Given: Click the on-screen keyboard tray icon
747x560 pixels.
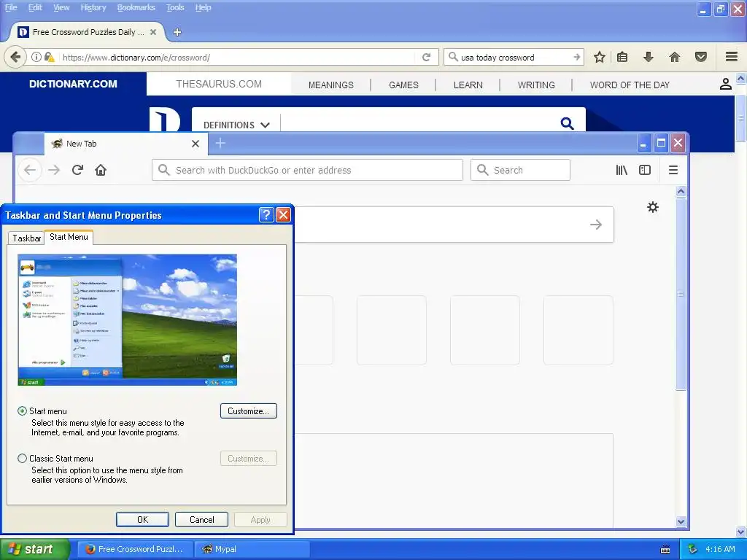Looking at the screenshot, I should (665, 550).
